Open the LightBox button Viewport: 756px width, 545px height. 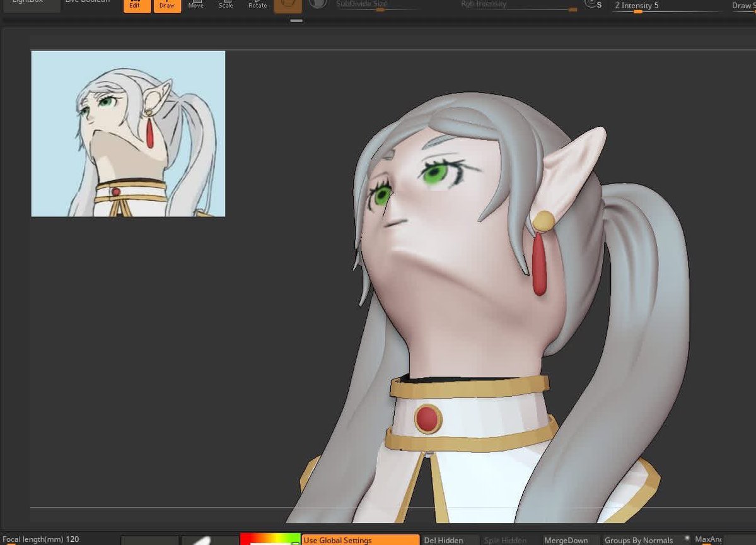pyautogui.click(x=30, y=5)
